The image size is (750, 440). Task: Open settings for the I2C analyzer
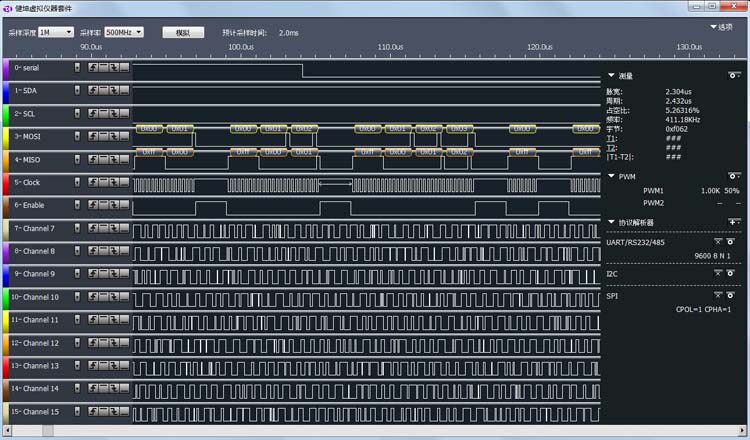731,273
